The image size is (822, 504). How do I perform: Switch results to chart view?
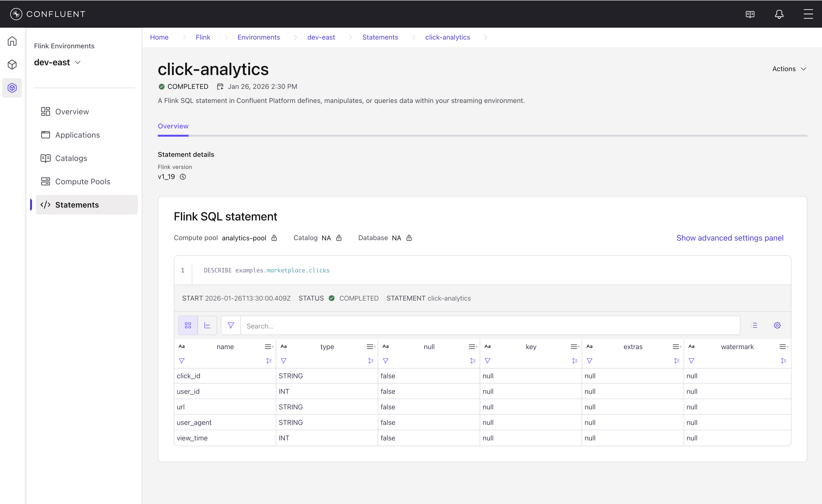click(x=207, y=325)
